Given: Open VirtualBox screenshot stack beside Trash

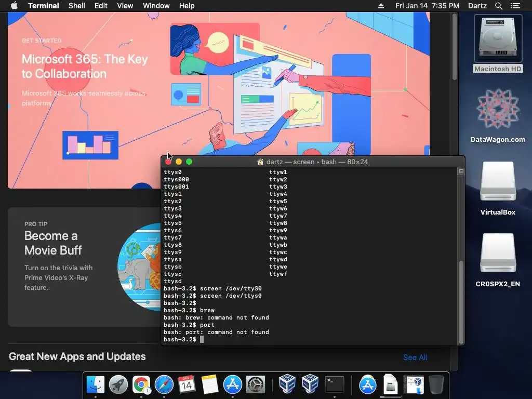Looking at the screenshot, I should point(414,384).
